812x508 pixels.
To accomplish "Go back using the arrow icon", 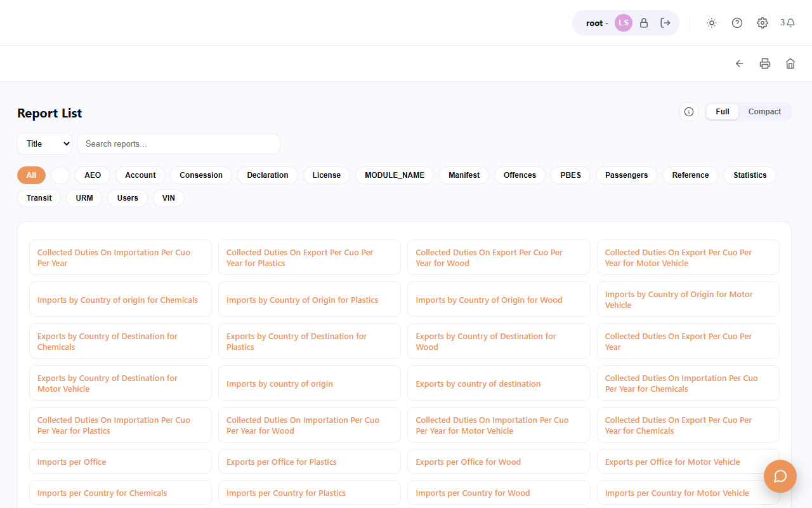I will point(740,63).
